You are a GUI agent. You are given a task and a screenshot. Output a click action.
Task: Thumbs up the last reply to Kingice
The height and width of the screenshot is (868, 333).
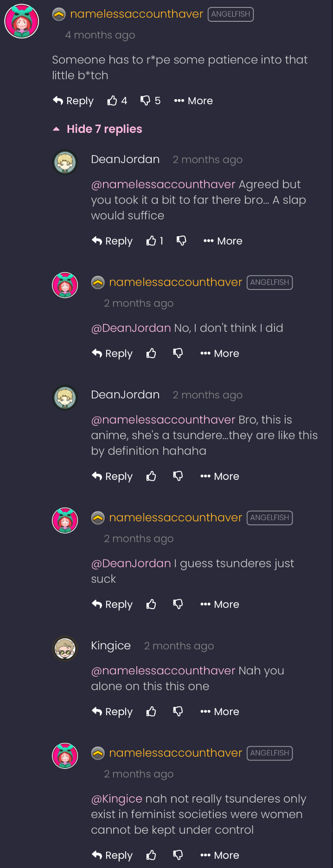[x=151, y=855]
